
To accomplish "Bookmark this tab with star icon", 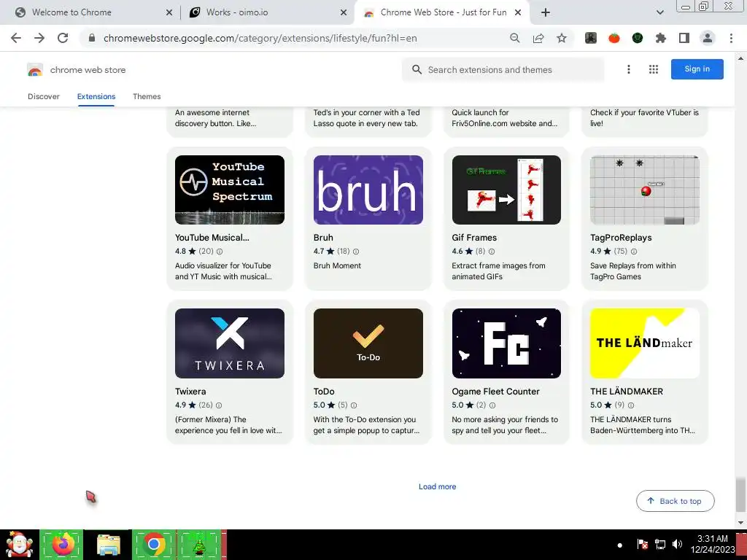I will tap(562, 38).
